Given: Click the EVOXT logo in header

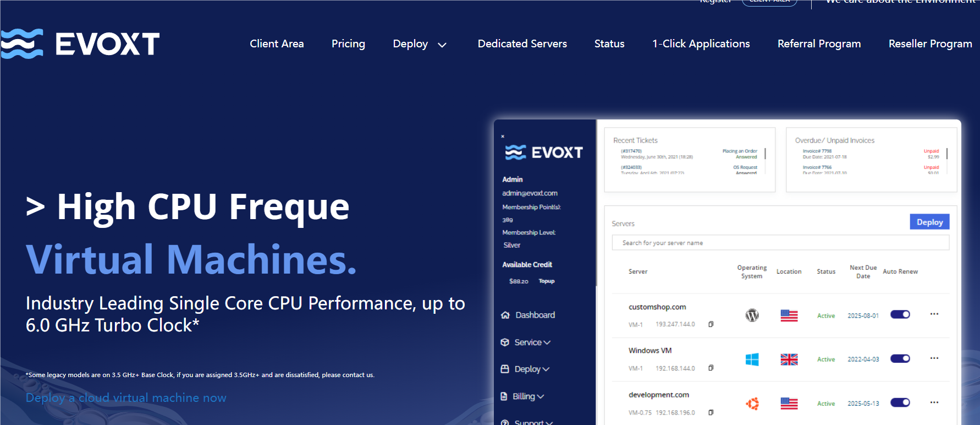Looking at the screenshot, I should [80, 43].
